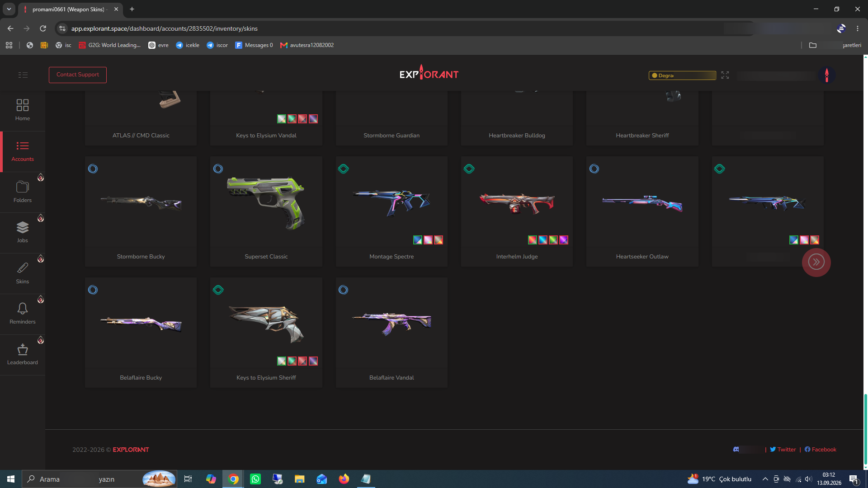Open WhatsApp from the taskbar
Viewport: 868px width, 488px height.
point(255,479)
